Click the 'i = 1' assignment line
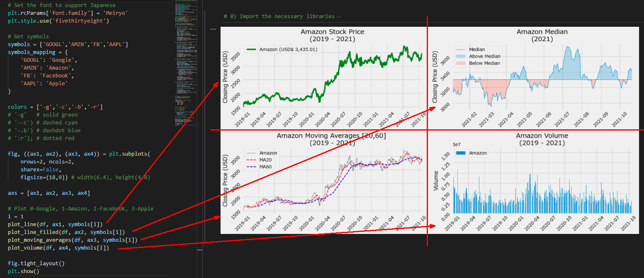The height and width of the screenshot is (278, 644). coord(15,216)
